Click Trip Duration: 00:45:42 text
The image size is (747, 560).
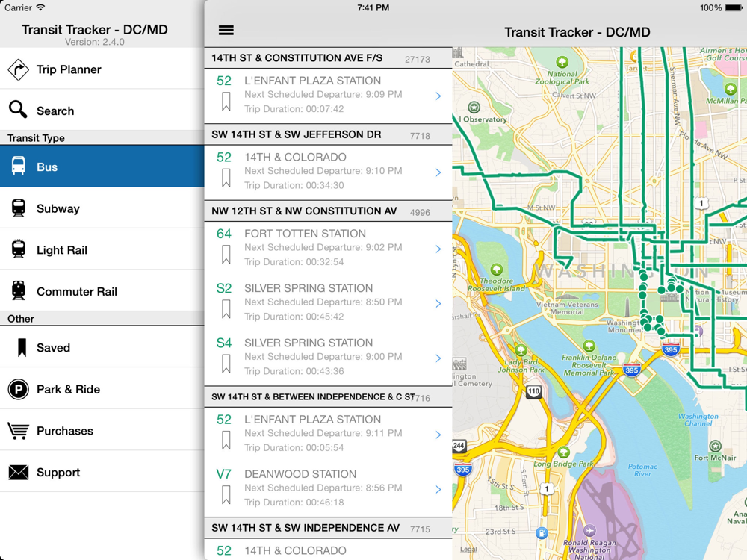(x=294, y=316)
